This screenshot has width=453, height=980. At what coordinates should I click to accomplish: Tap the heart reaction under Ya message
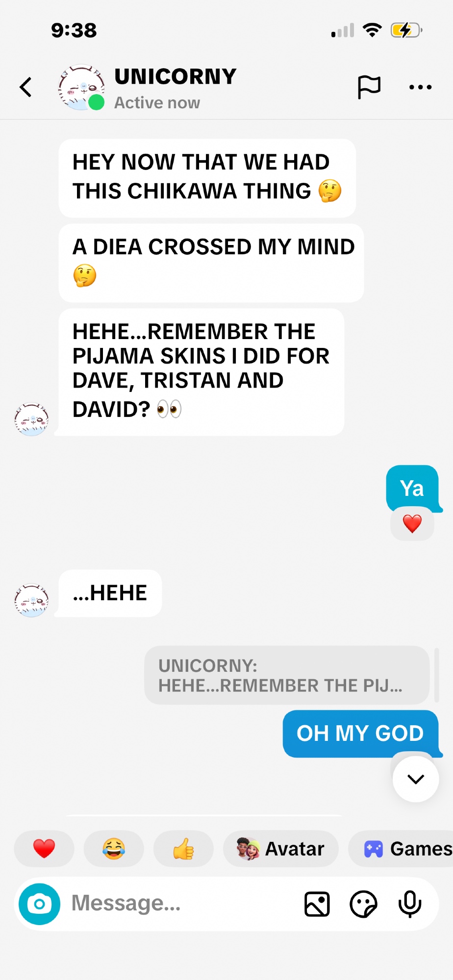[x=412, y=524]
